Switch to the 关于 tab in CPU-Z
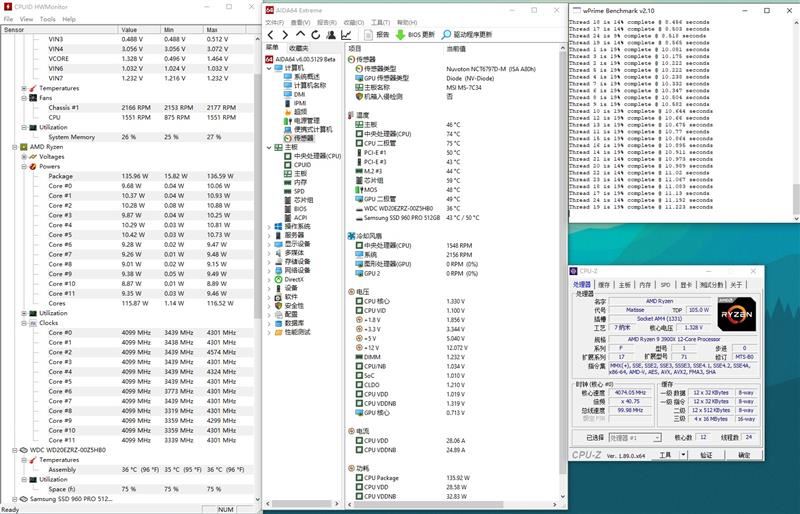 click(x=736, y=285)
